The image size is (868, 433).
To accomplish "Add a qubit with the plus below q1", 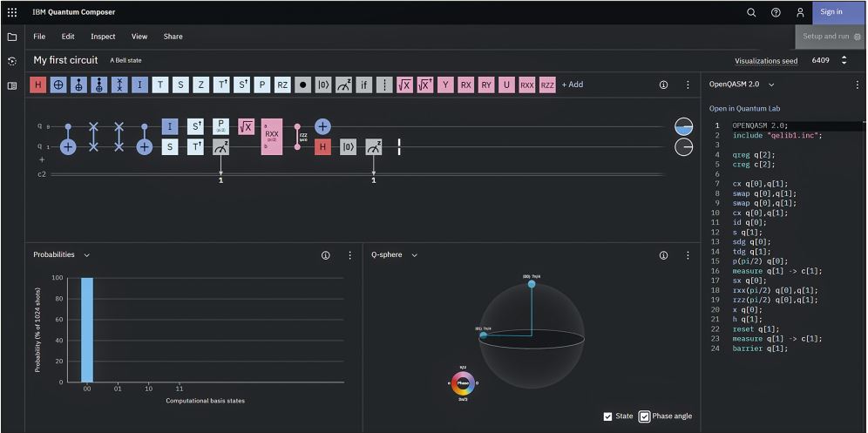I will tap(42, 159).
